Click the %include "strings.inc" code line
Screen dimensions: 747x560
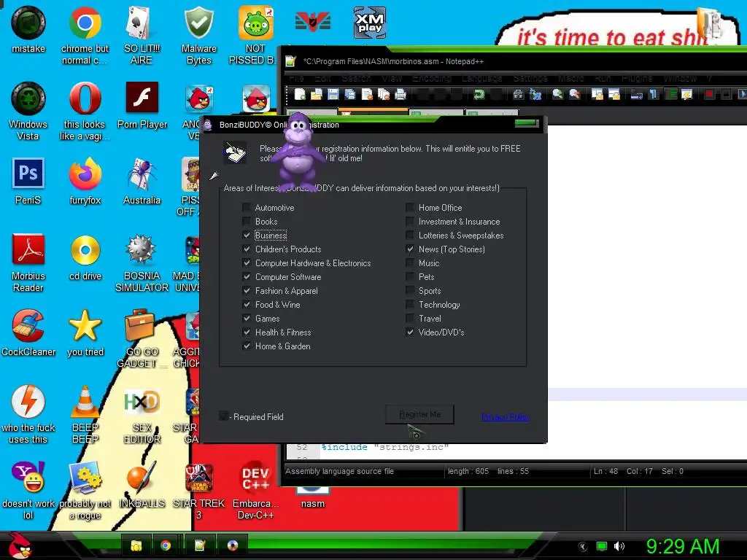point(385,447)
